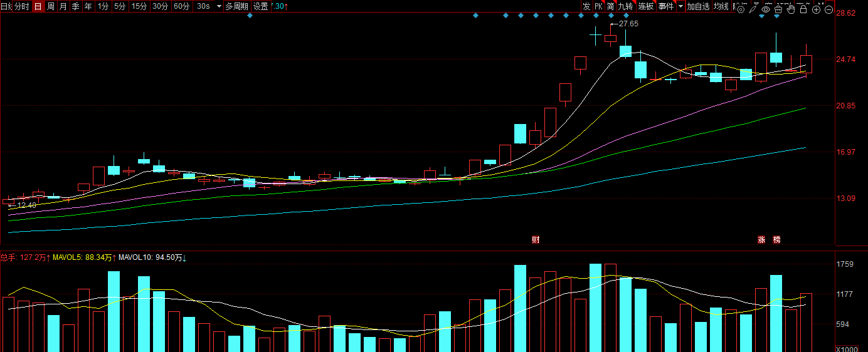Select the 60分 period
868x352 pixels.
[x=182, y=6]
